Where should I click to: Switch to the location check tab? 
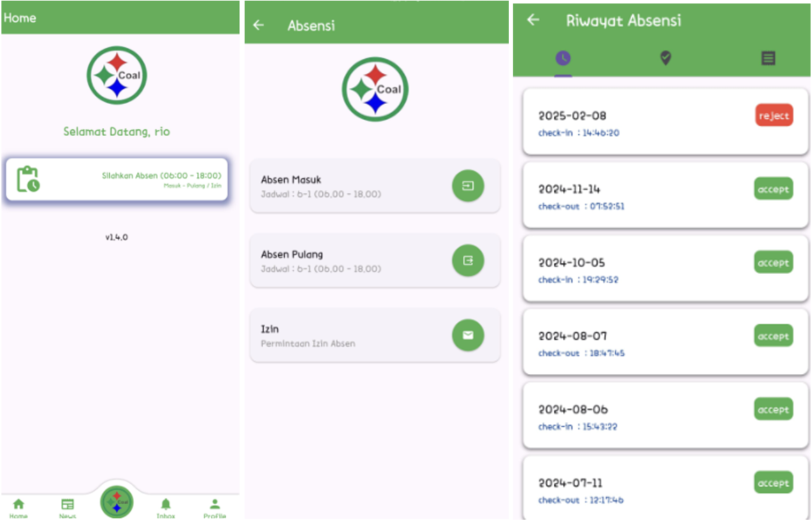coord(666,59)
